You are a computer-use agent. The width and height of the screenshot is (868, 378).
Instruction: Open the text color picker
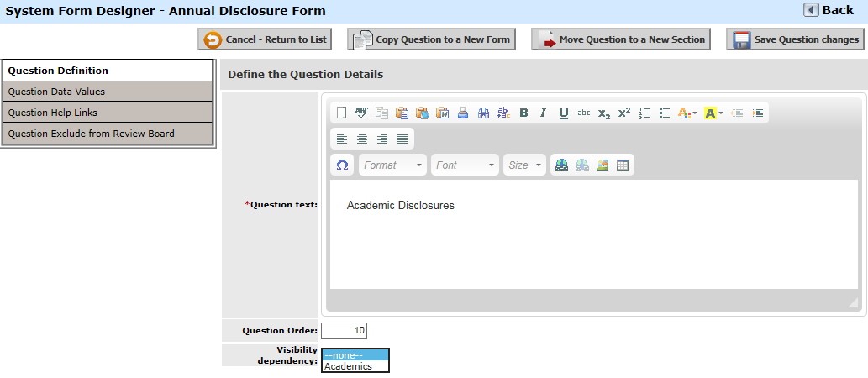(x=687, y=113)
